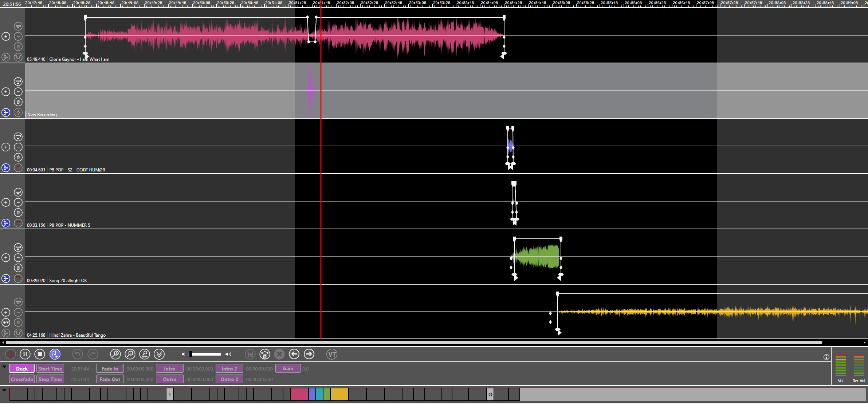This screenshot has height=404, width=868.
Task: Zoom out on the timeline
Action: 130,354
